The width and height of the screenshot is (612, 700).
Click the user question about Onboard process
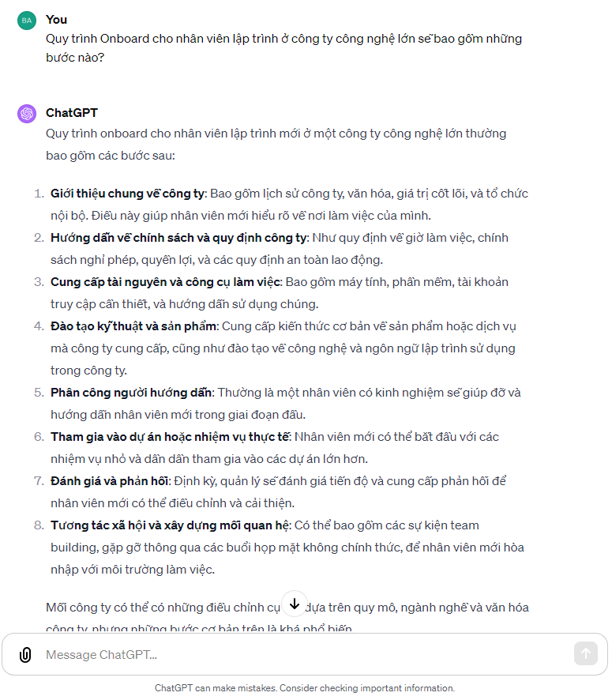pos(283,47)
